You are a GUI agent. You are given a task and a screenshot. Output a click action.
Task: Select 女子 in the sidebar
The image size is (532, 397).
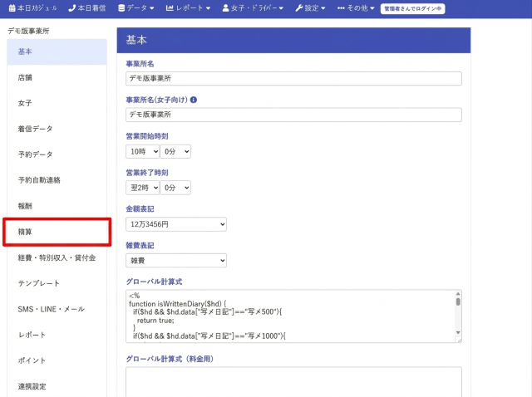pos(57,103)
